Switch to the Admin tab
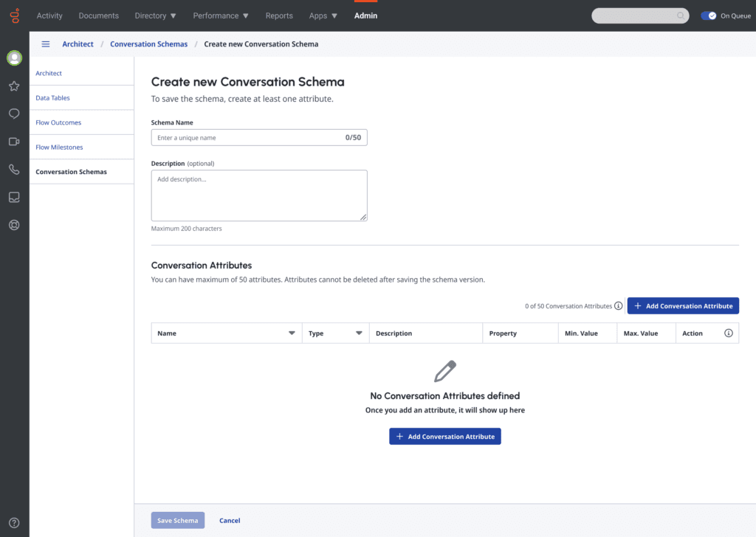 pyautogui.click(x=365, y=15)
